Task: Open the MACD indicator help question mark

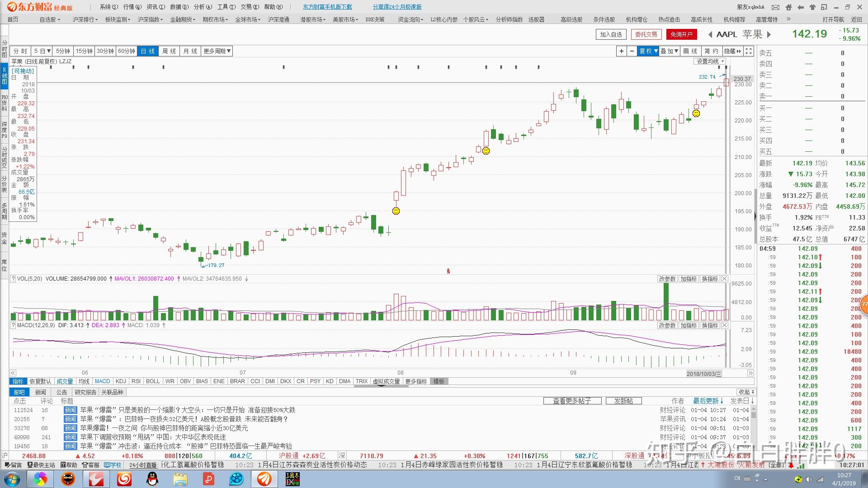Action: 13,325
